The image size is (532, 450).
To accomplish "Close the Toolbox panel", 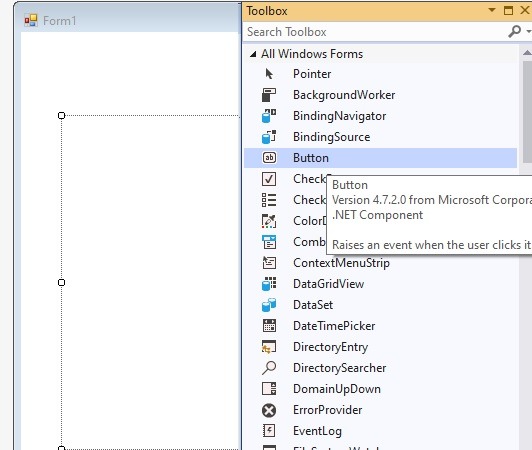I will point(525,11).
